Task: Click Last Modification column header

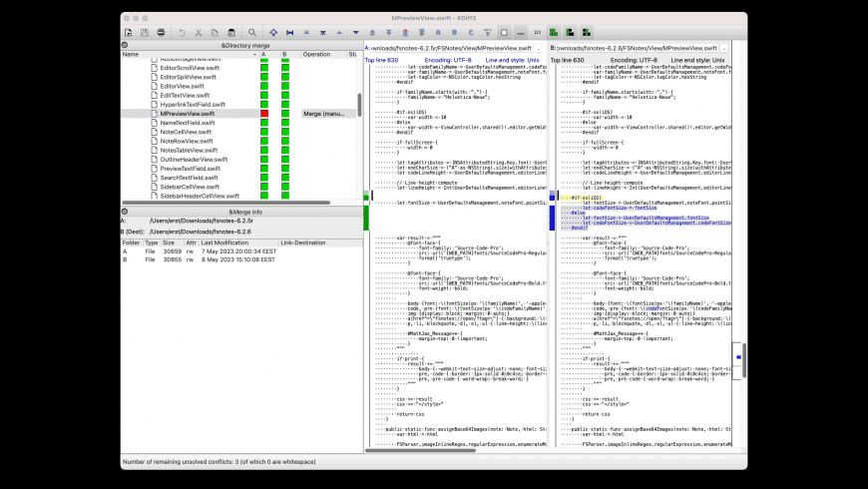Action: [x=239, y=243]
